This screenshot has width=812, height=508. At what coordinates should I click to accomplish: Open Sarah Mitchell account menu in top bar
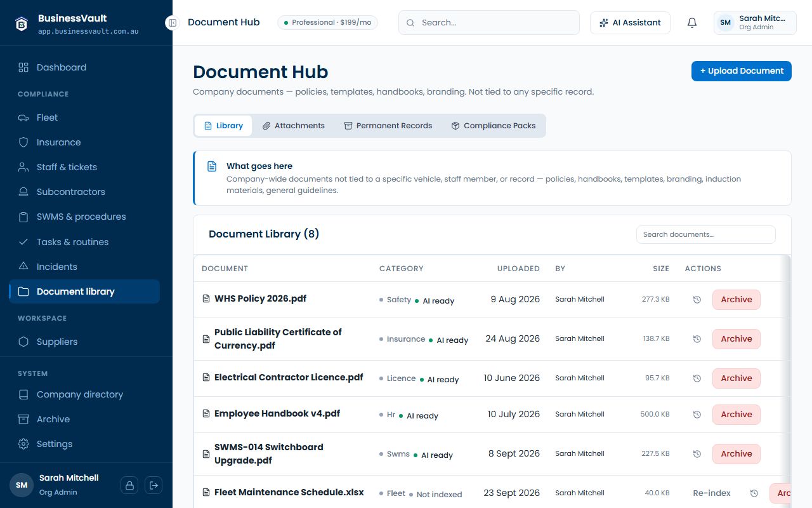(x=755, y=23)
